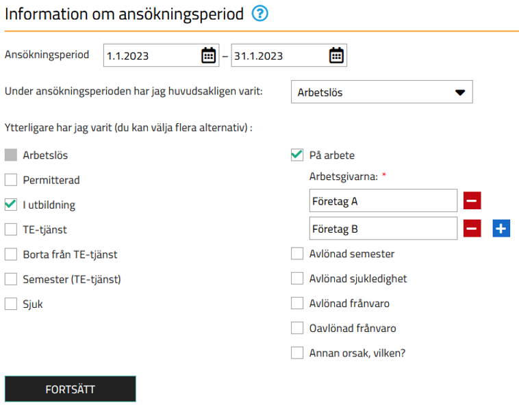The image size is (519, 420).
Task: Open the help question mark icon
Action: pos(259,14)
